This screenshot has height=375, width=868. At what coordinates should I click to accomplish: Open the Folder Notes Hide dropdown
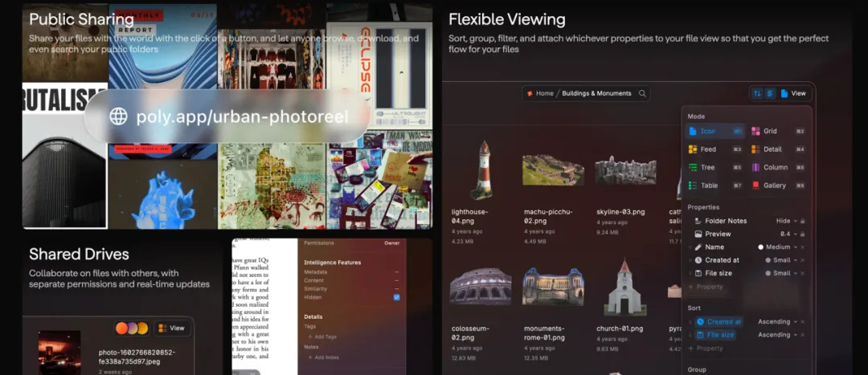click(786, 221)
